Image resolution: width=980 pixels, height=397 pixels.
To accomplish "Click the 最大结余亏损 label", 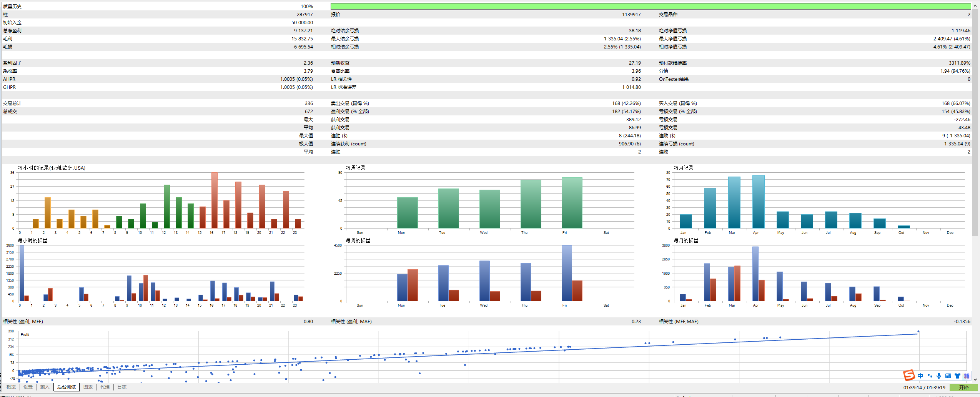I will [x=345, y=38].
